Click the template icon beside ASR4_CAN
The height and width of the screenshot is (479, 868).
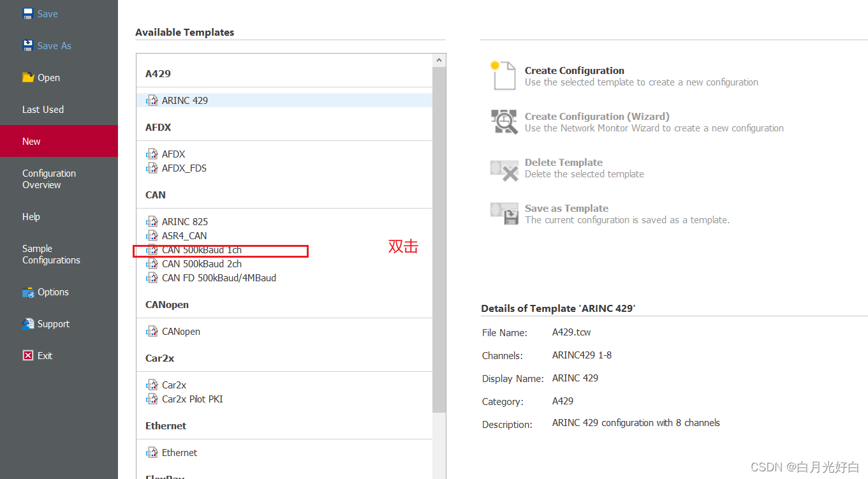pos(152,235)
